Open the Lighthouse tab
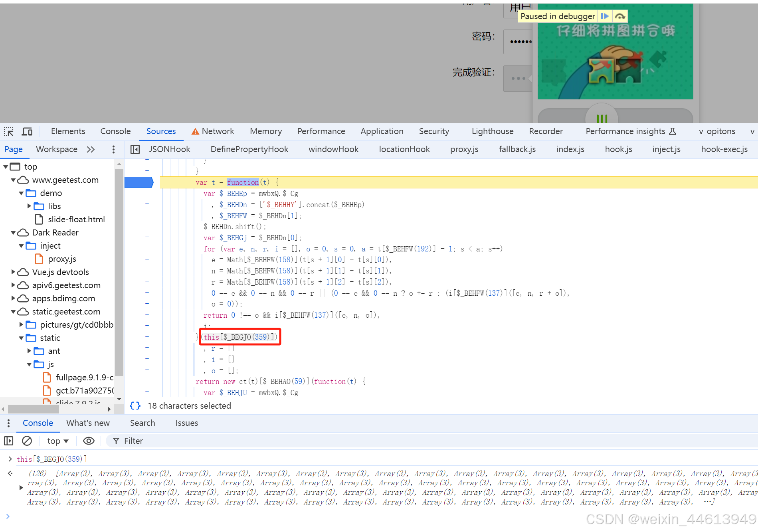This screenshot has width=758, height=532. (493, 131)
